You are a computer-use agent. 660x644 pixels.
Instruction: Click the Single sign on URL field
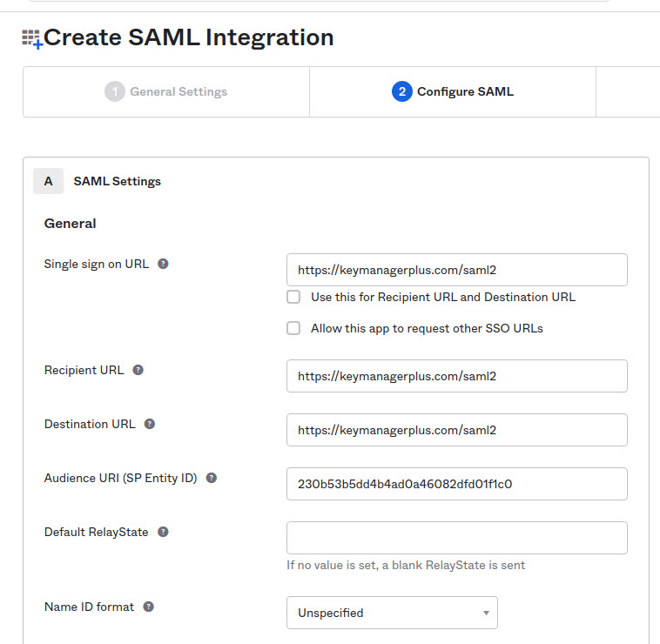pyautogui.click(x=456, y=270)
